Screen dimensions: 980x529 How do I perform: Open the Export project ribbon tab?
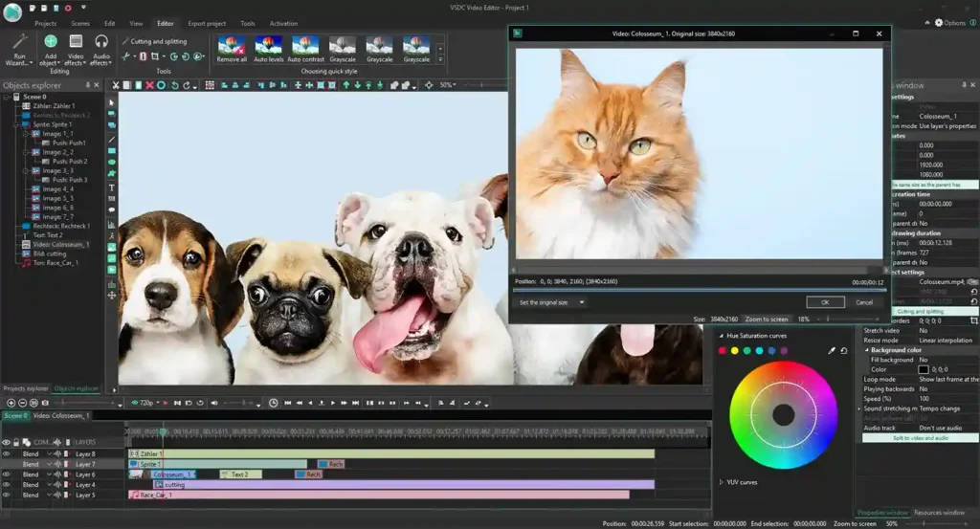207,23
